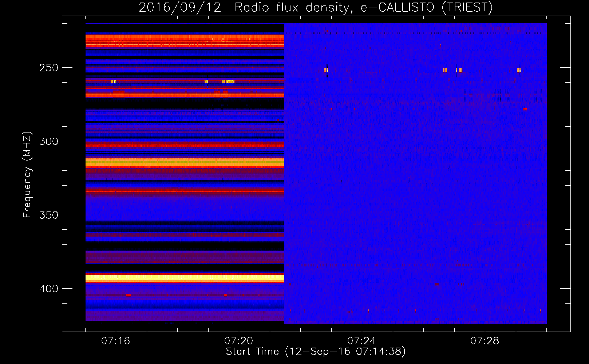589x364 pixels.
Task: Click the '350' frequency tick label
Action: tap(49, 215)
